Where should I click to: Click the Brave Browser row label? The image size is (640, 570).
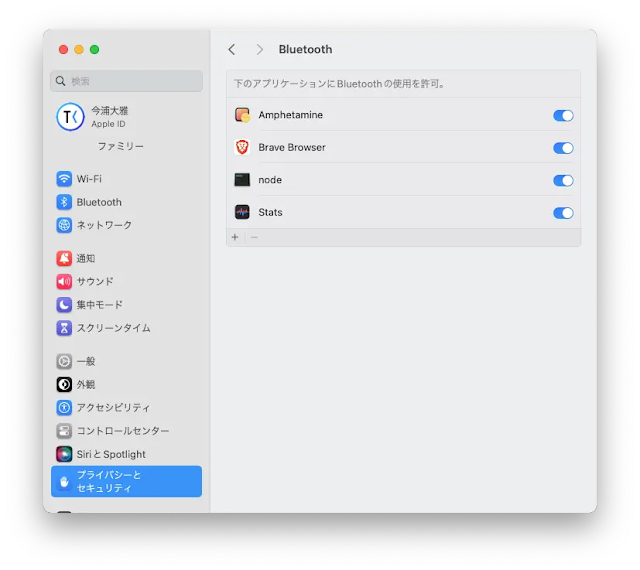coord(292,147)
